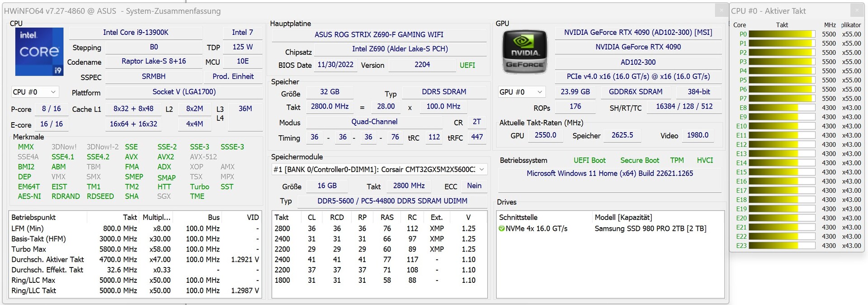Screen dimensions: 868x305
Task: Click the Intel Core i9 logo
Action: tap(39, 51)
